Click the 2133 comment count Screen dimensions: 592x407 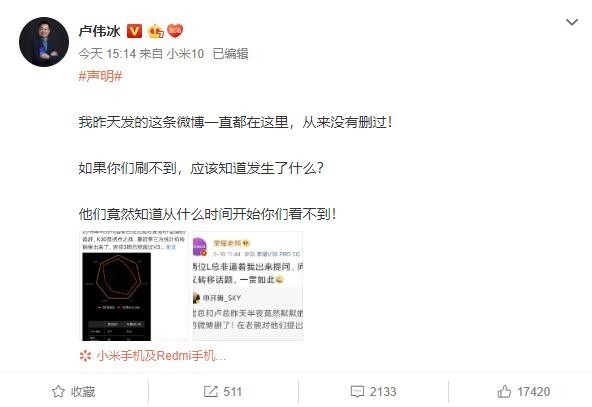tap(383, 392)
